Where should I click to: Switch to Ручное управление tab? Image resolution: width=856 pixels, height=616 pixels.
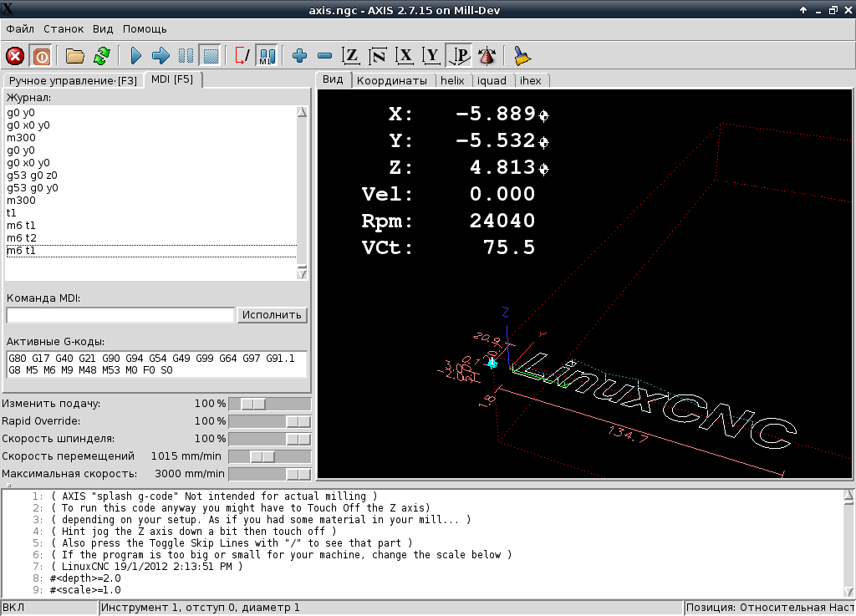pyautogui.click(x=73, y=80)
